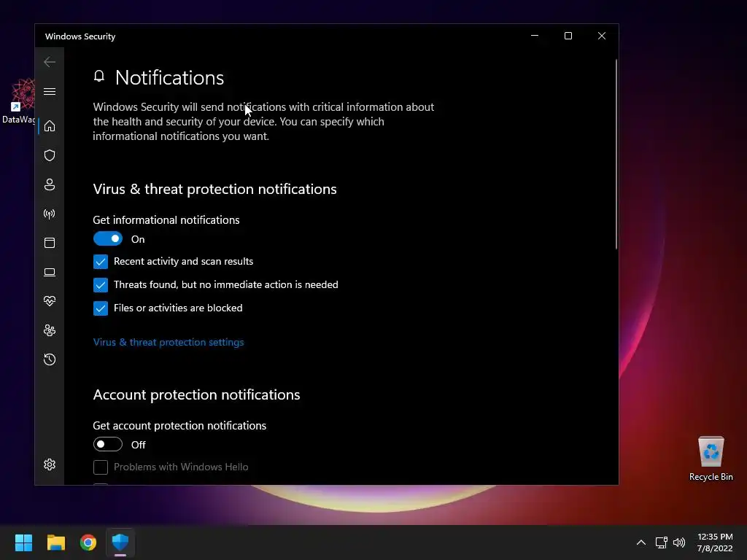Open clock showing 12:35 PM
Image resolution: width=747 pixels, height=560 pixels.
[x=715, y=542]
